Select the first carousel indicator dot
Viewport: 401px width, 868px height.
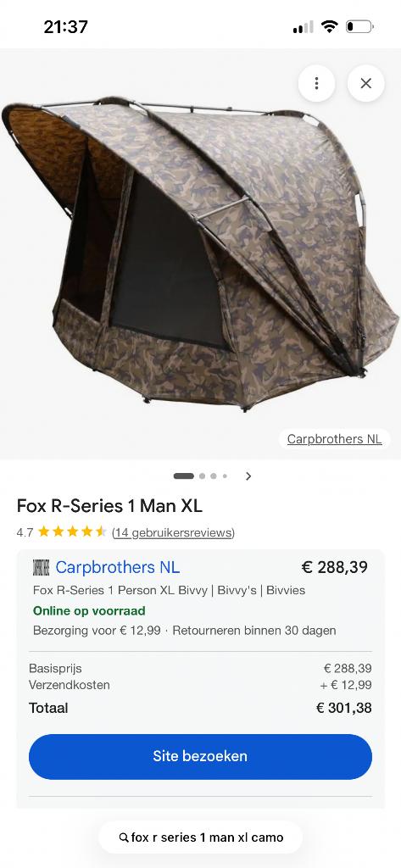[183, 476]
